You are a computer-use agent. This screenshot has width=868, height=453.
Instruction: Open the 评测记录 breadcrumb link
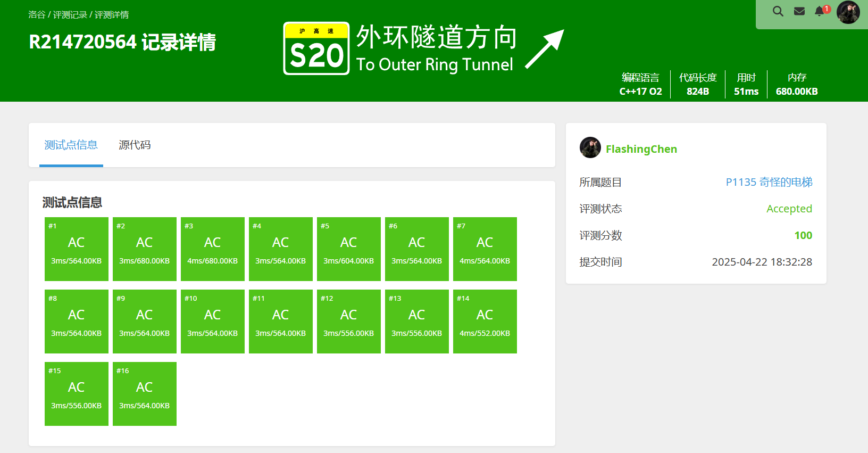(70, 14)
